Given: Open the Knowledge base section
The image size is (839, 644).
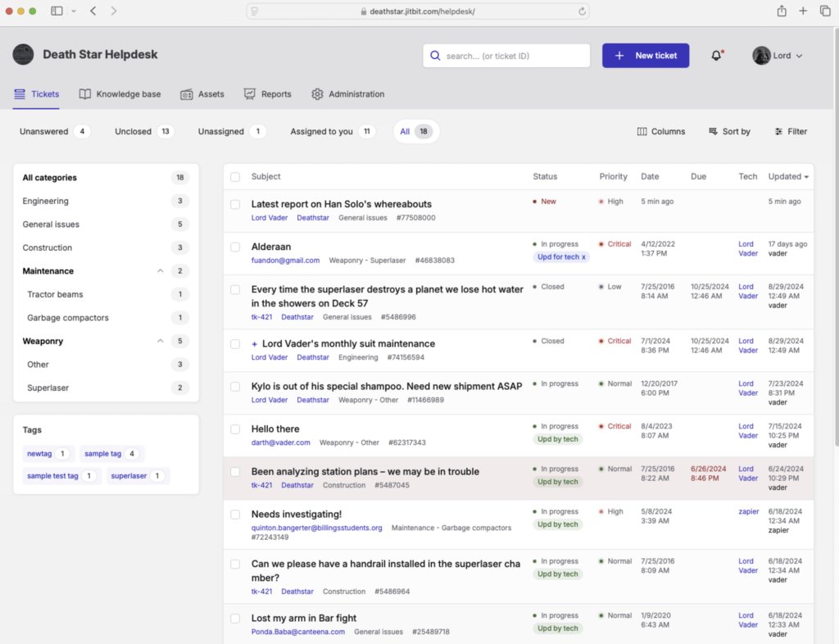Looking at the screenshot, I should click(120, 94).
